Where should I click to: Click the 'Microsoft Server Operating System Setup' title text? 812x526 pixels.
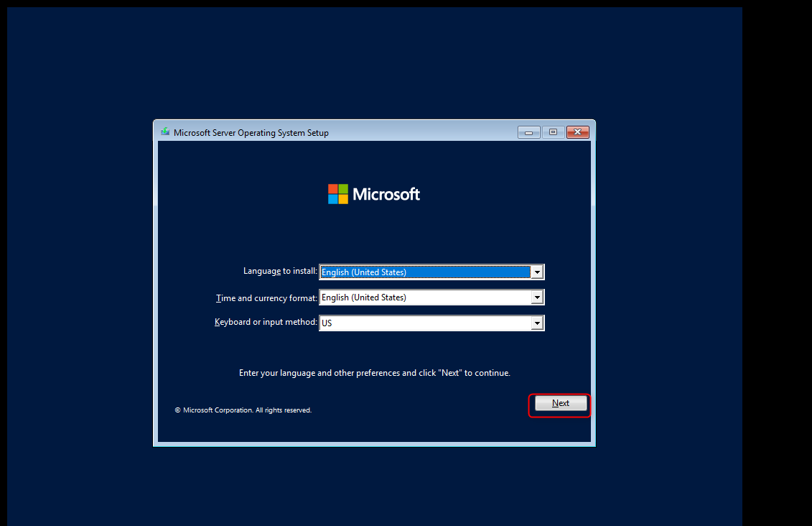coord(251,133)
